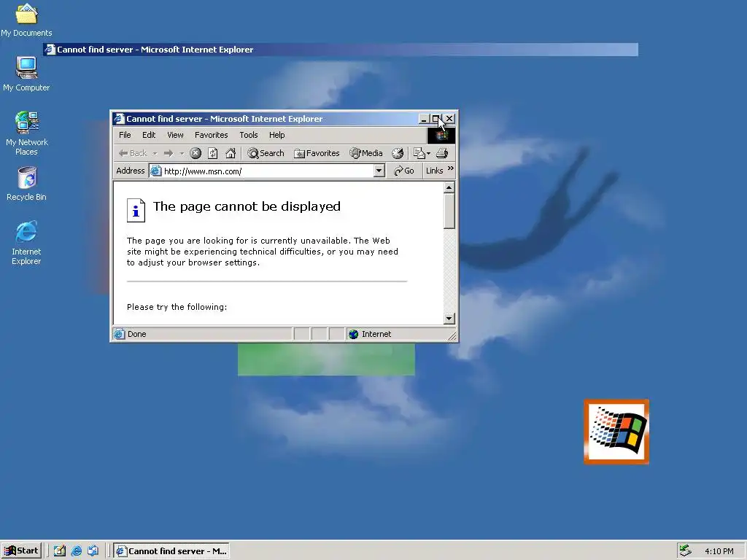Click the Mail toolbar icon
The width and height of the screenshot is (747, 560).
(419, 153)
